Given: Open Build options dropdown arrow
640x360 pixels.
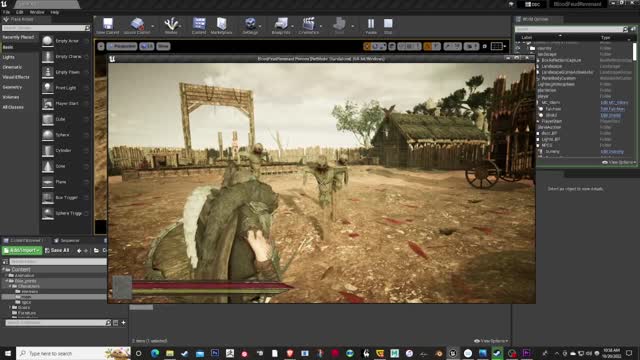Looking at the screenshot, I should point(353,26).
